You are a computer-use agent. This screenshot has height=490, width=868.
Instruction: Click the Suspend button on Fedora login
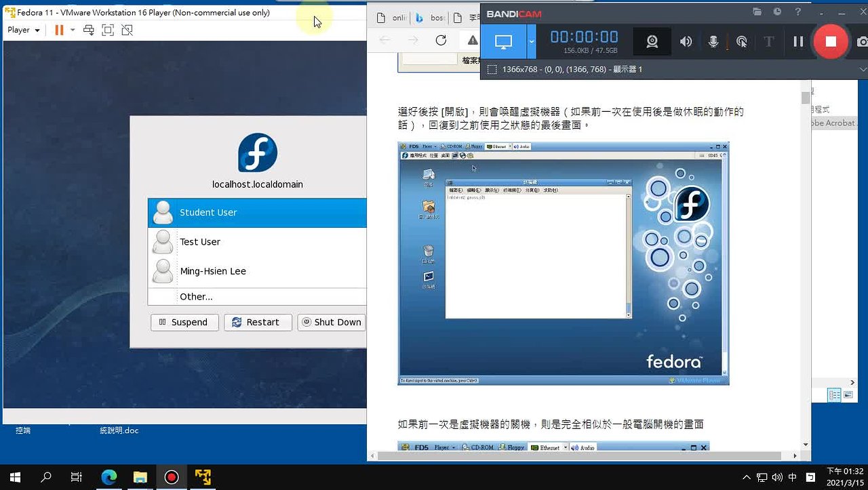pyautogui.click(x=184, y=323)
